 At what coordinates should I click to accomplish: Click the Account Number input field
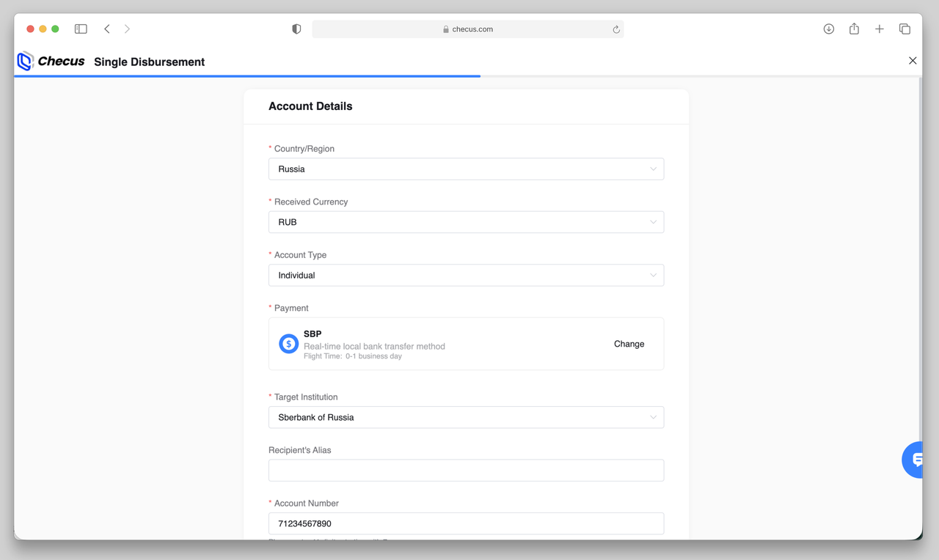[466, 523]
